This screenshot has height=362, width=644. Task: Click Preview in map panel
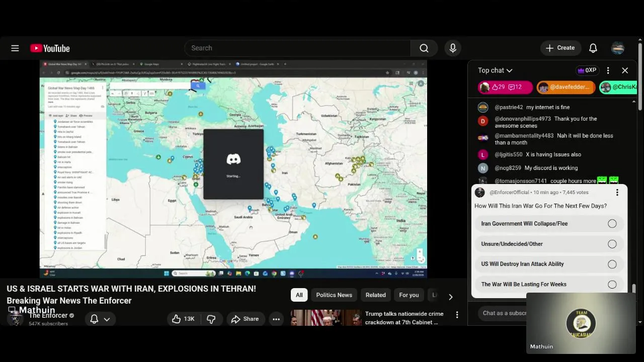[x=86, y=116]
